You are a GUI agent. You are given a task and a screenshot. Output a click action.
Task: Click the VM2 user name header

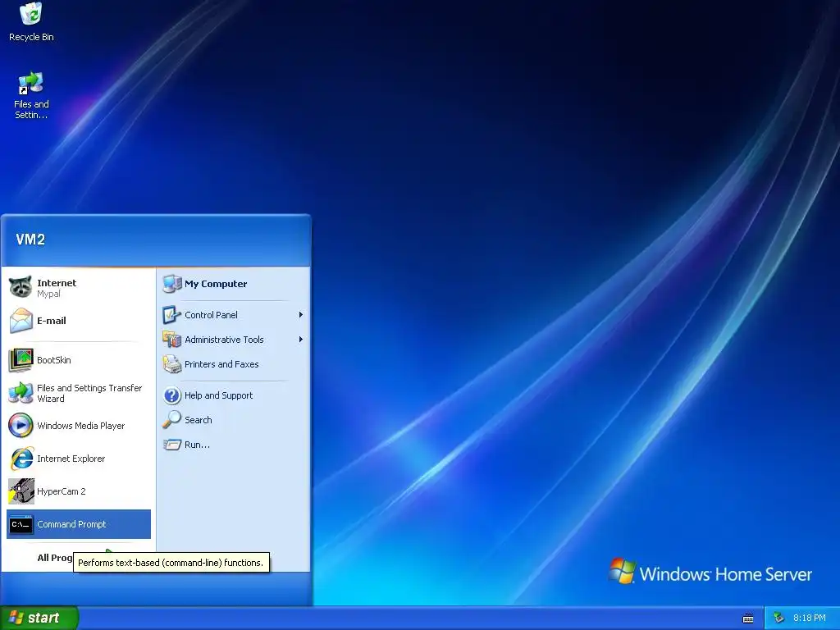pos(30,240)
